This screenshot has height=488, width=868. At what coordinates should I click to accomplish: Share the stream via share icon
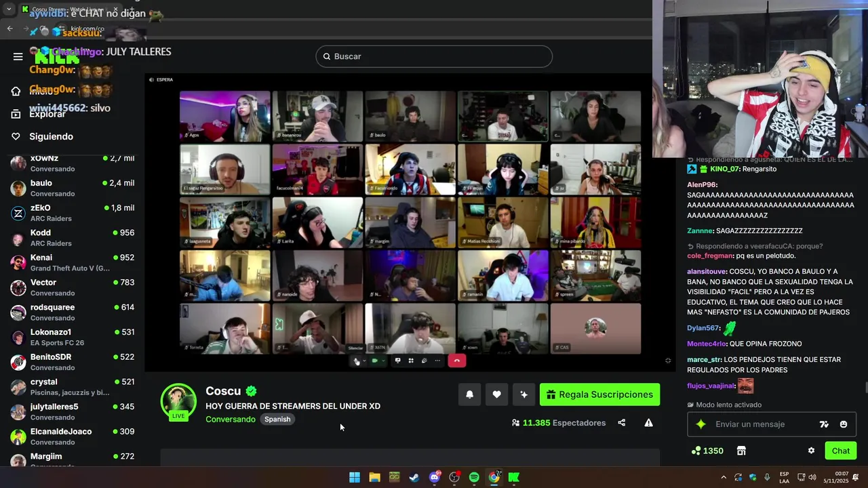[621, 423]
